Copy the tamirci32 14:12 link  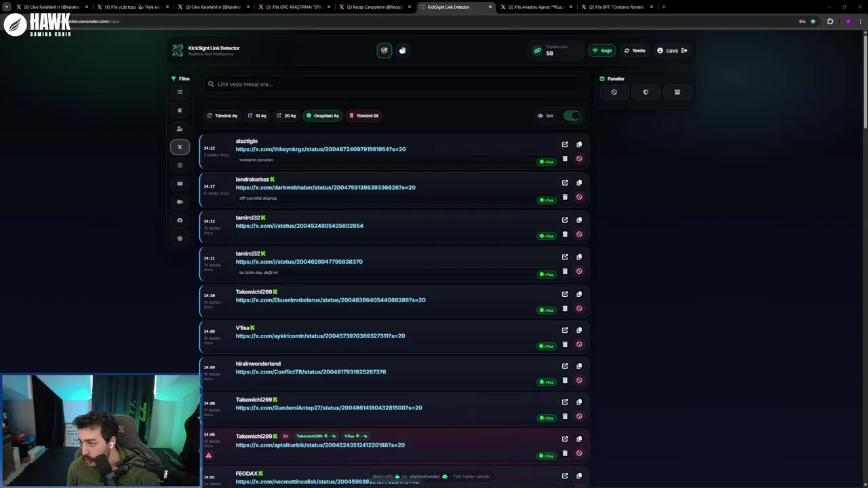579,220
